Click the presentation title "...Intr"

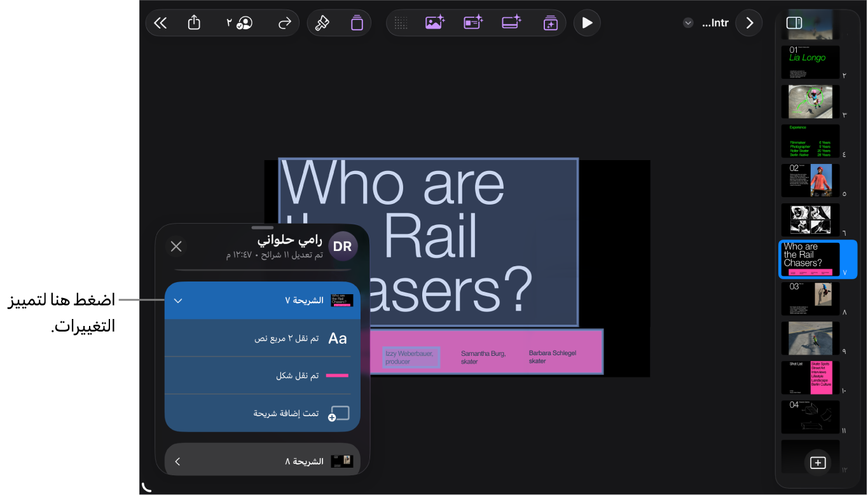[715, 23]
